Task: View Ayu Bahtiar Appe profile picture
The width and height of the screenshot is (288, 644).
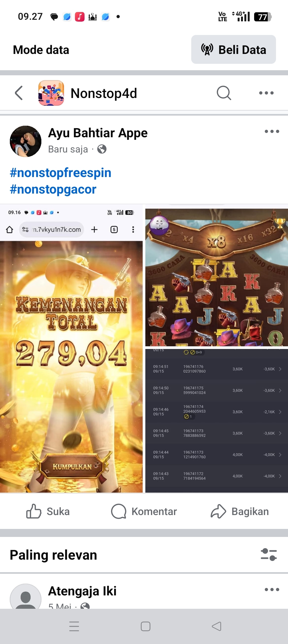Action: pyautogui.click(x=26, y=141)
